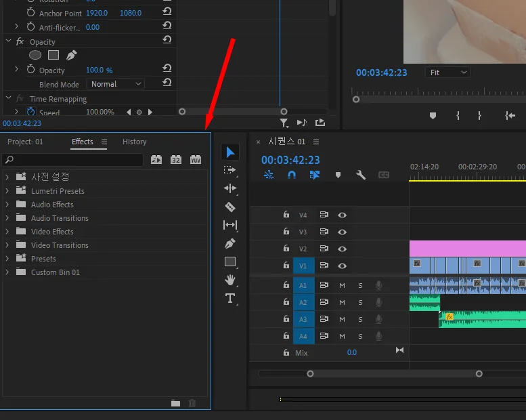This screenshot has height=420, width=526.
Task: Go to In point in Program Monitor
Action: tap(510, 116)
